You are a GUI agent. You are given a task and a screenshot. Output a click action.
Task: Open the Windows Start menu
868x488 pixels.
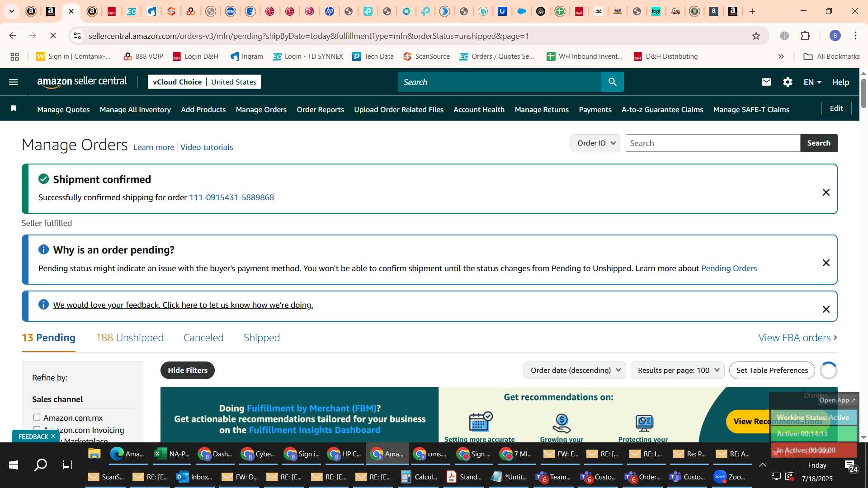tap(14, 465)
